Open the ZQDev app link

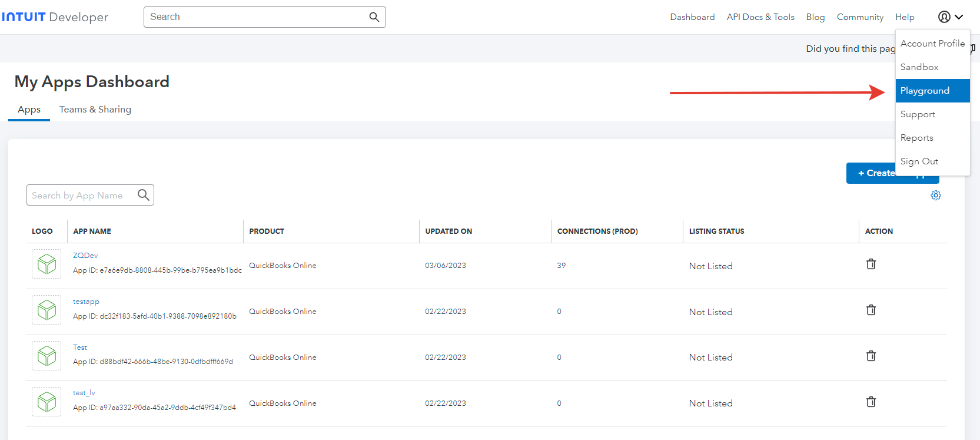pos(85,256)
